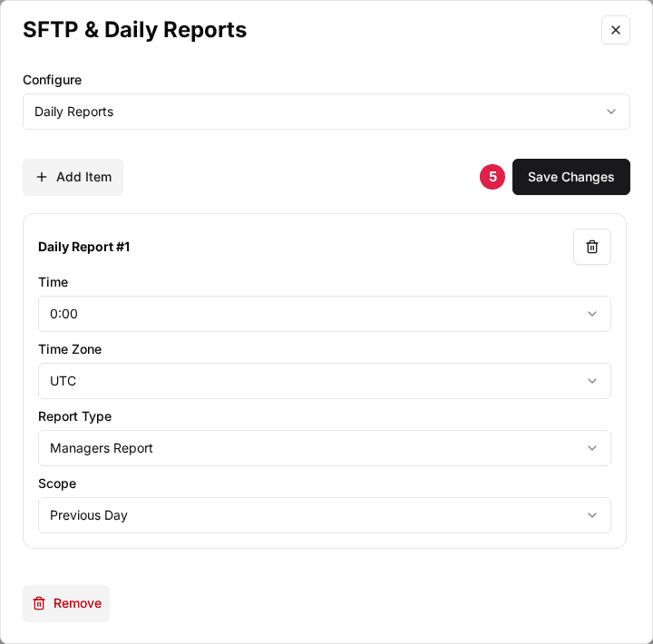Open the Configure dropdown showing Daily Reports
This screenshot has height=644, width=653.
[x=326, y=112]
